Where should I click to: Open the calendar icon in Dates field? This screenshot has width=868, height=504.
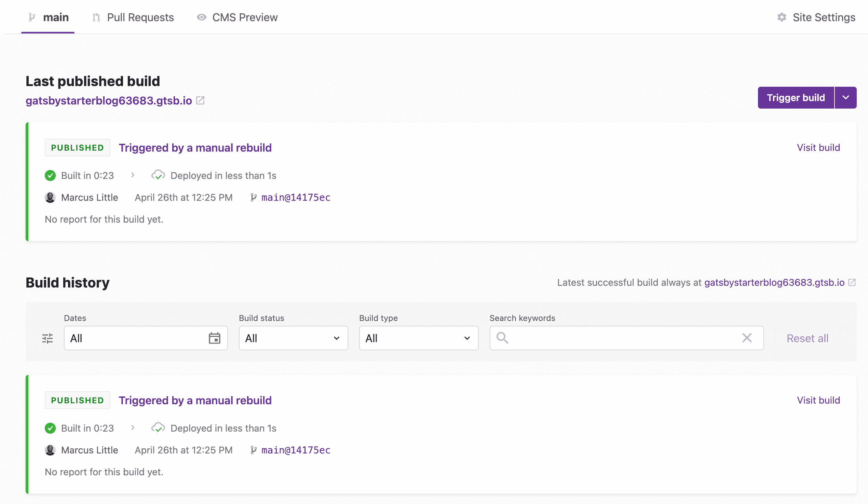pyautogui.click(x=214, y=338)
